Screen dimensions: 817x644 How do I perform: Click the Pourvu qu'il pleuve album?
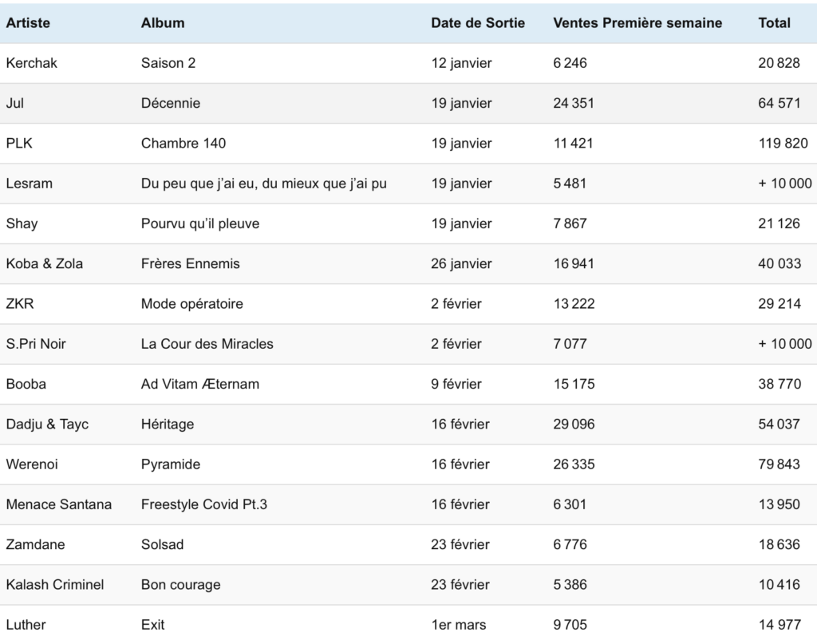pos(200,223)
